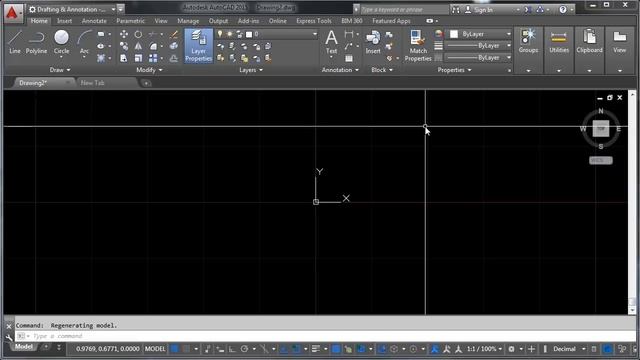The height and width of the screenshot is (360, 640).
Task: Select the Arc tool
Action: coord(84,42)
